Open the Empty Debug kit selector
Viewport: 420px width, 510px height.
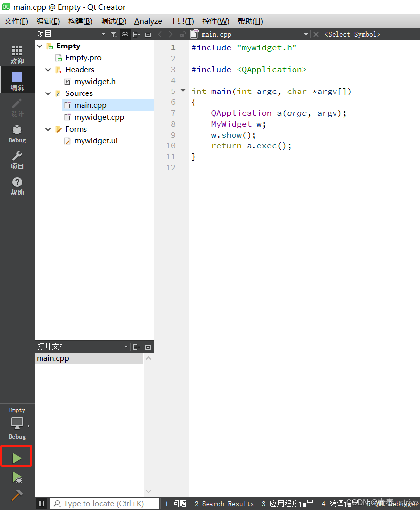[x=17, y=423]
